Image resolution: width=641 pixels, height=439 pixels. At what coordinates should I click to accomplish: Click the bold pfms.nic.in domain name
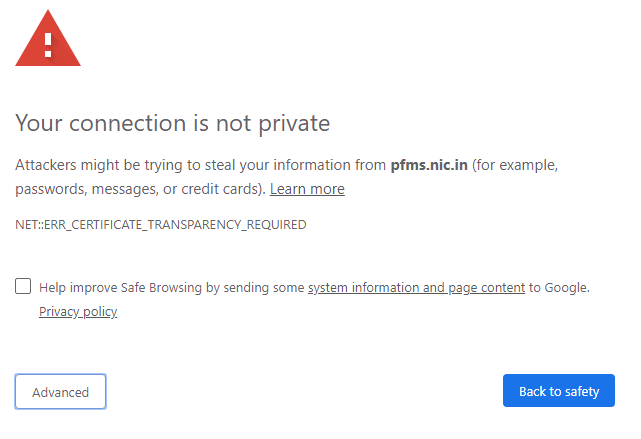coord(429,165)
